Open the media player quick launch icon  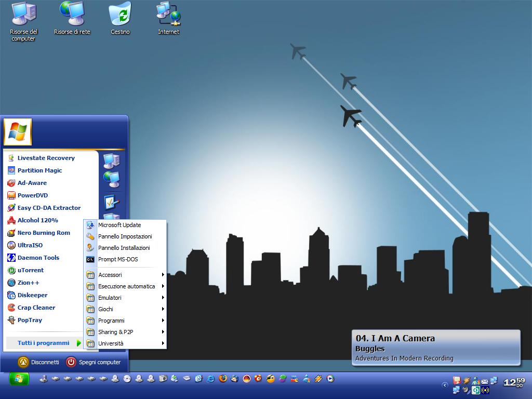click(330, 378)
